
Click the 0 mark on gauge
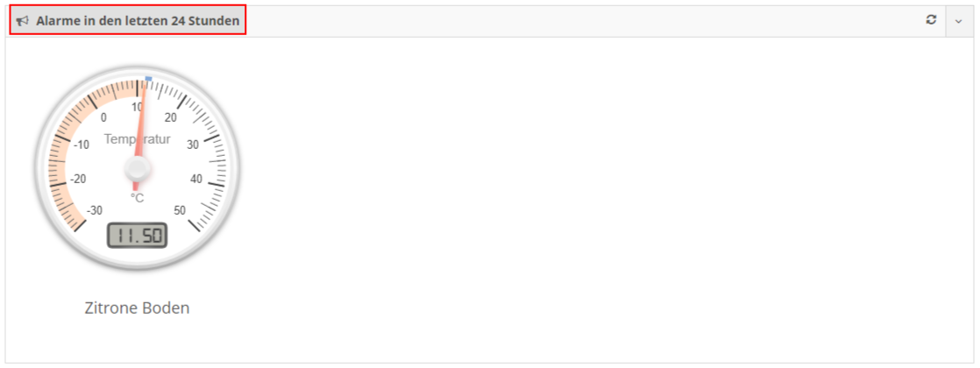[x=103, y=117]
